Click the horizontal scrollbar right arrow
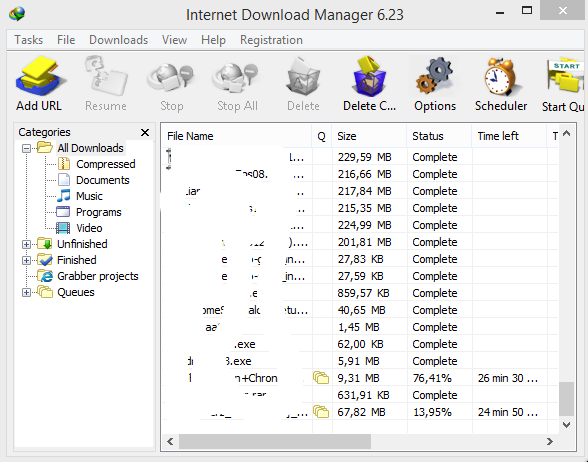588x462 pixels. 550,441
